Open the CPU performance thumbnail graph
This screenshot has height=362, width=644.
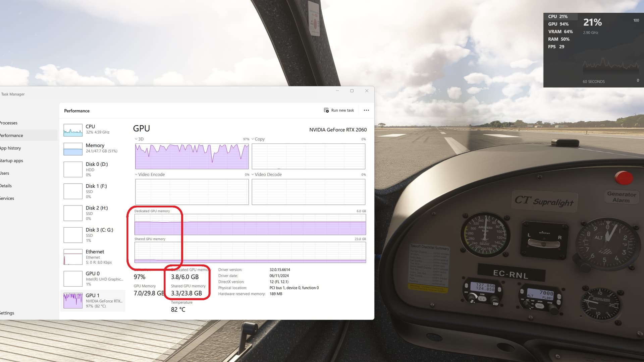(x=73, y=130)
